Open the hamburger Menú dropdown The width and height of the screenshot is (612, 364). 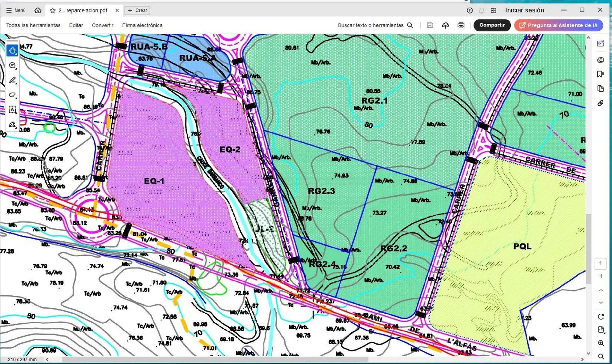pos(16,10)
